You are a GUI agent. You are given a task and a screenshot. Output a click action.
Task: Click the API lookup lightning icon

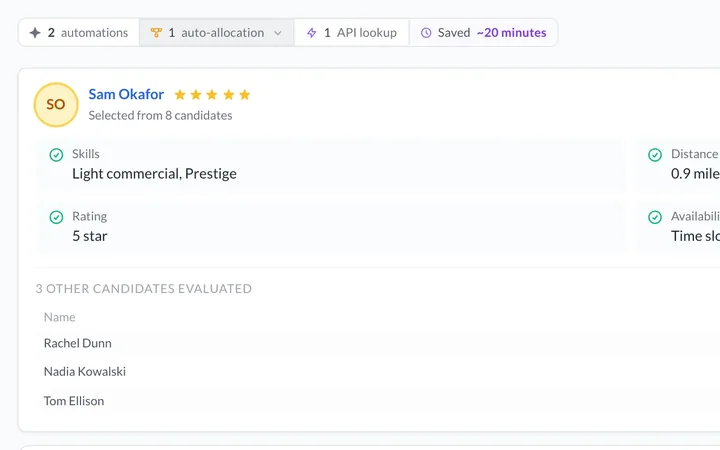pyautogui.click(x=312, y=33)
